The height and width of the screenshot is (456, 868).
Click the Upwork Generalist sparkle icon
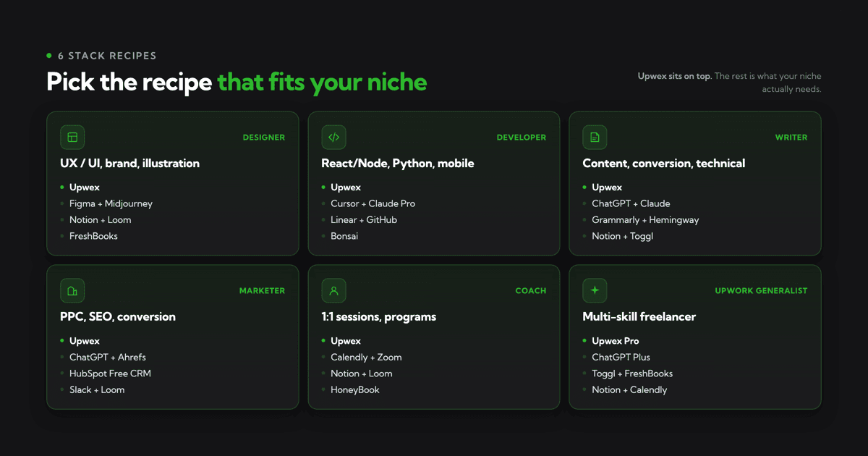pos(595,291)
